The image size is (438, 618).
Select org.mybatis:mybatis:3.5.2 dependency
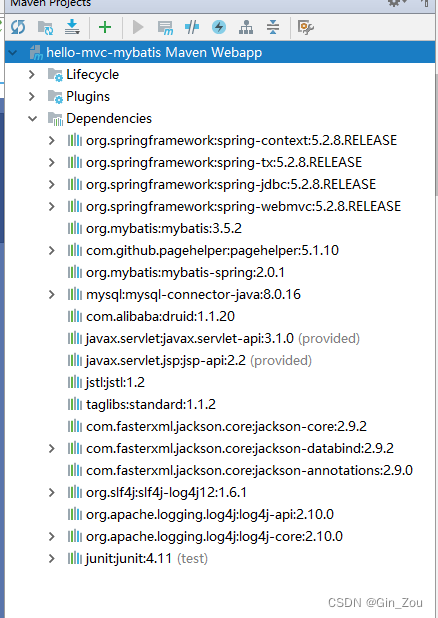click(164, 228)
